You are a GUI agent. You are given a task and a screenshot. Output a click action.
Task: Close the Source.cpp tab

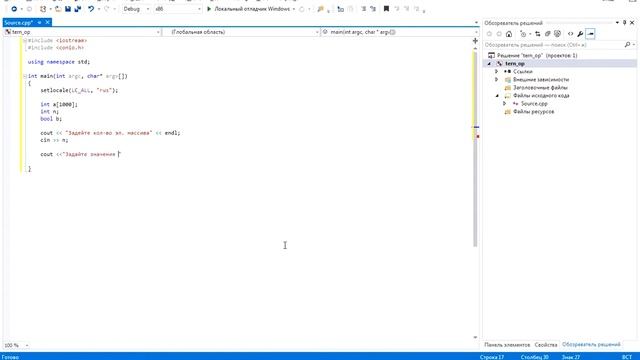[47, 22]
